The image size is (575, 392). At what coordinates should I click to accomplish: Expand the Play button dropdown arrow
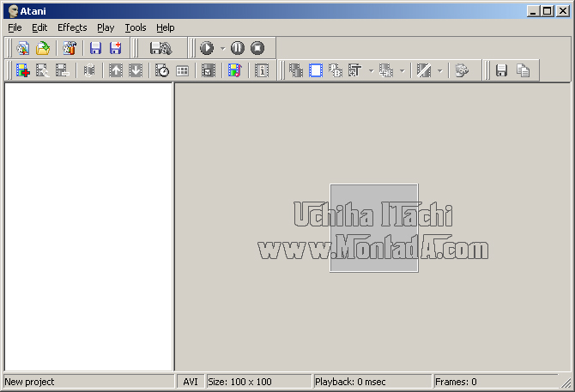222,48
